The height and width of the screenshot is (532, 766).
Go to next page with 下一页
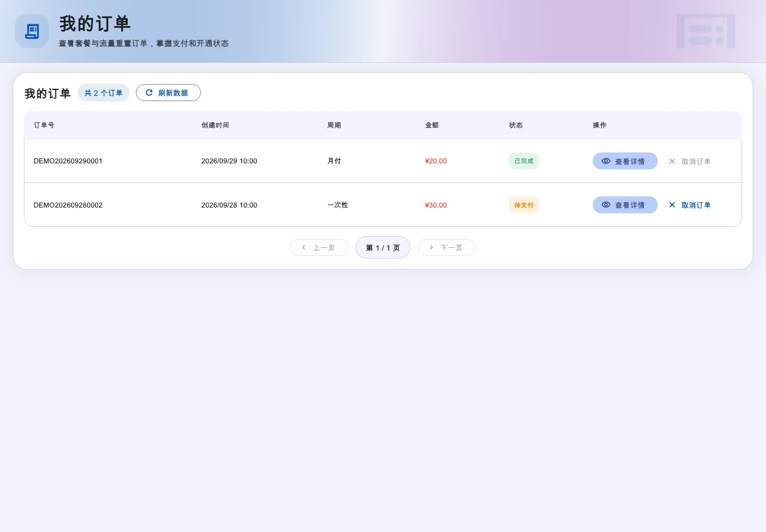coord(446,247)
